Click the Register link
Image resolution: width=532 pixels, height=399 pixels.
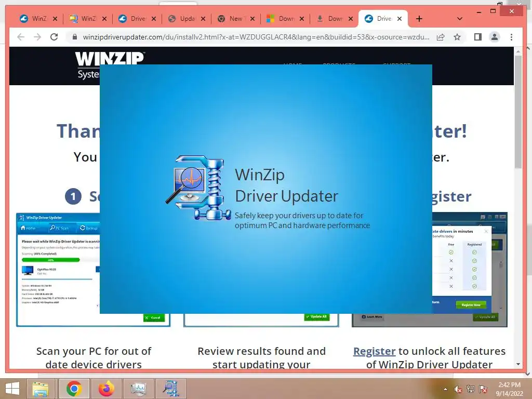[374, 351]
